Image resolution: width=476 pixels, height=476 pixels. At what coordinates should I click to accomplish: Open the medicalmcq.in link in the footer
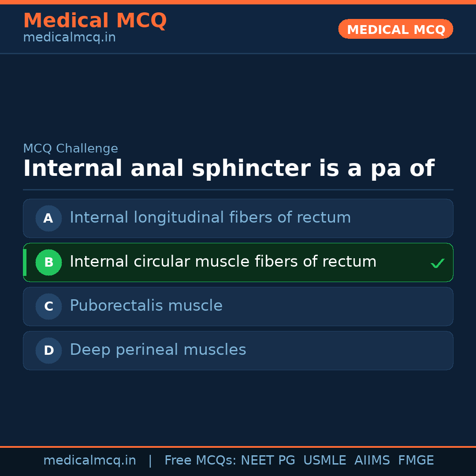click(x=89, y=461)
